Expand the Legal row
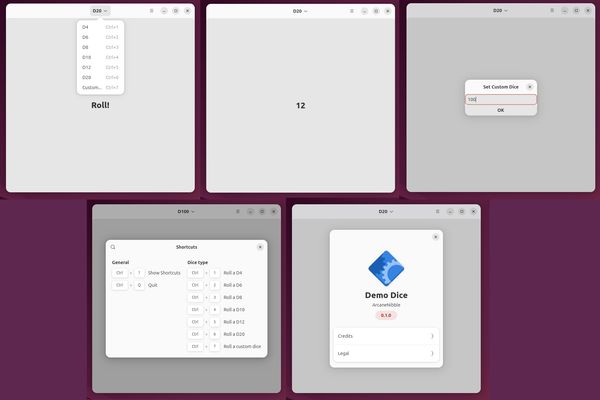The height and width of the screenshot is (400, 600). pos(386,353)
